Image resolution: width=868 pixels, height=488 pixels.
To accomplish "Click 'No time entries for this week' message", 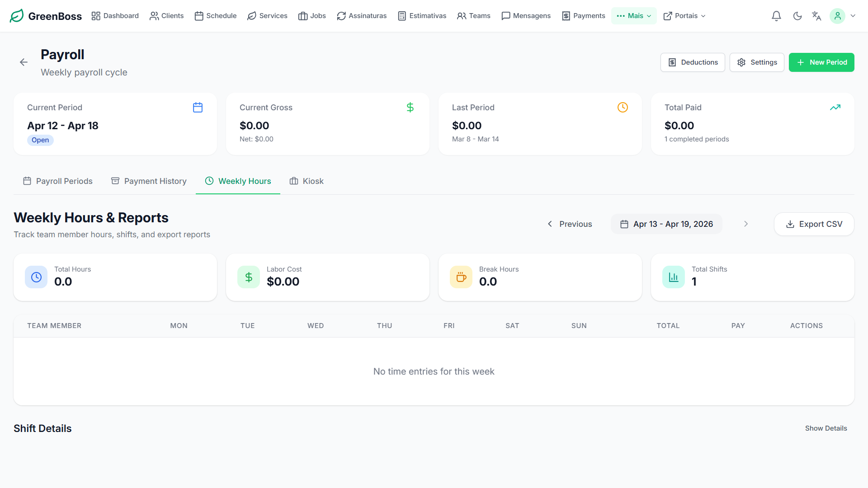I will 434,371.
